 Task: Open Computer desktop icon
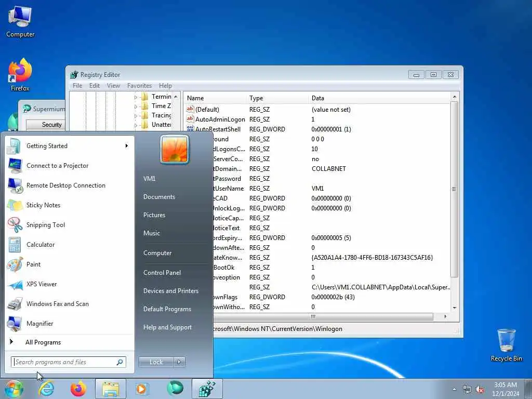pyautogui.click(x=20, y=21)
